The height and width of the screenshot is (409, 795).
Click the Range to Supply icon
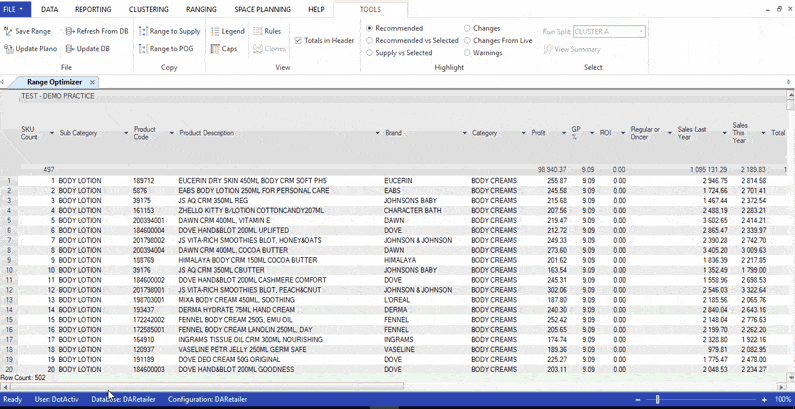[143, 31]
